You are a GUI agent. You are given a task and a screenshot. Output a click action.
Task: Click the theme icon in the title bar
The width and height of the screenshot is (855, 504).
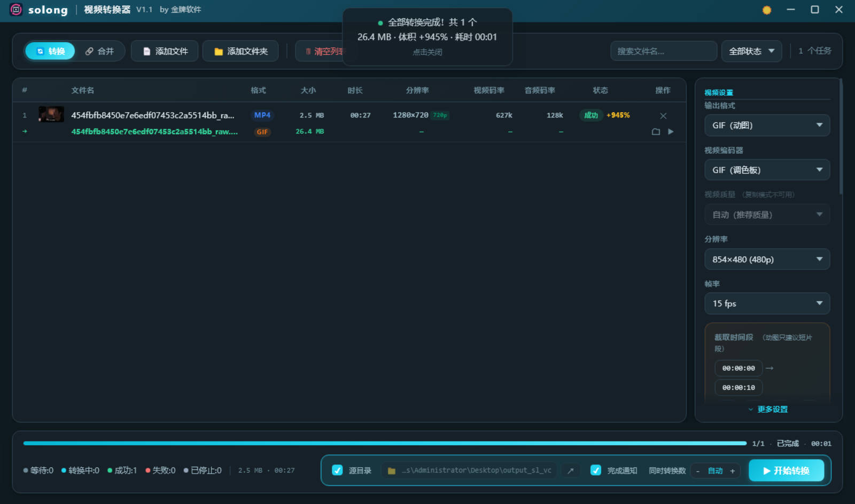tap(766, 10)
